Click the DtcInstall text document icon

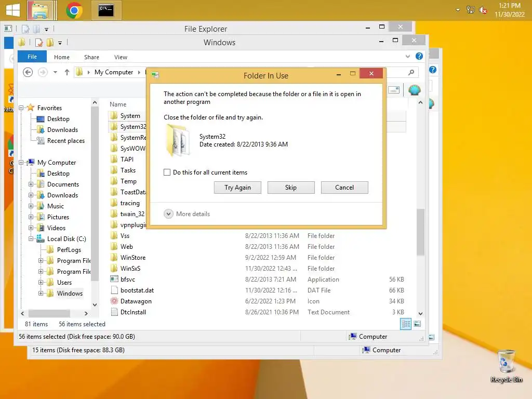coord(114,312)
